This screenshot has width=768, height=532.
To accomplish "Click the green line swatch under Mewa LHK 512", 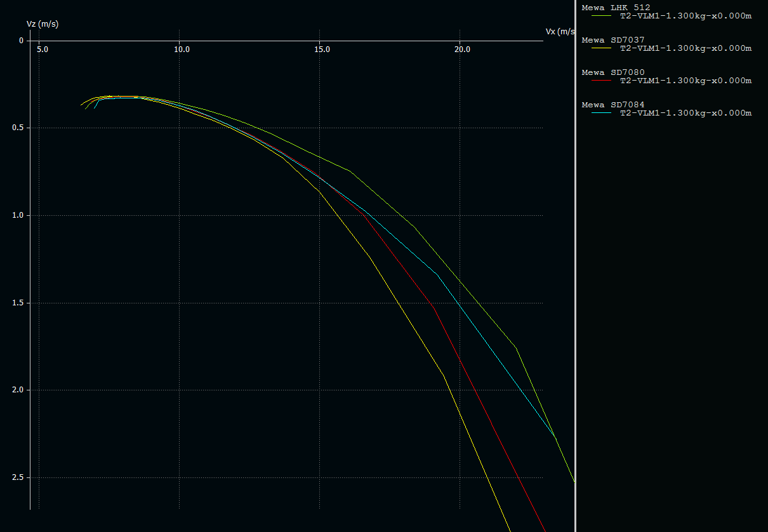I will (600, 16).
